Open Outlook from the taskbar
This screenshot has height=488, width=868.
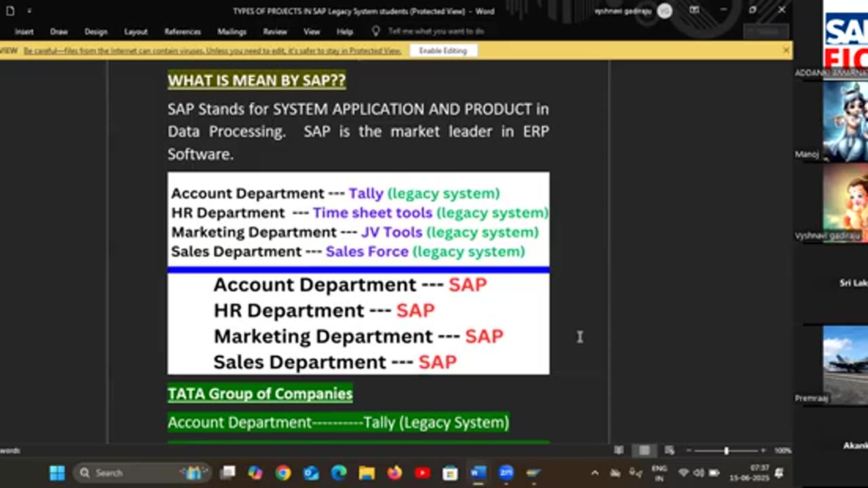[311, 473]
